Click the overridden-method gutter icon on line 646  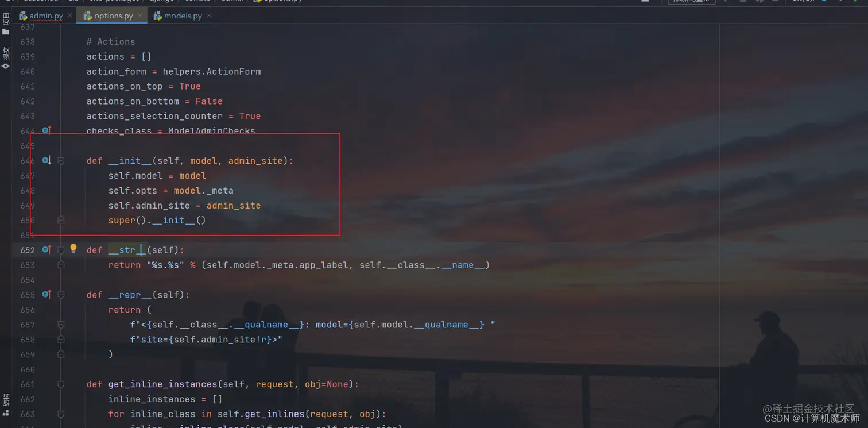click(x=46, y=160)
